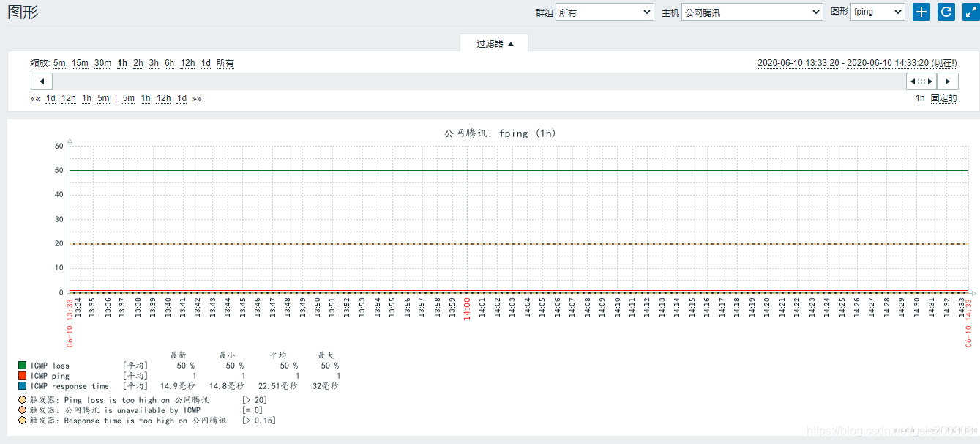This screenshot has height=444, width=980.
Task: Toggle the 固定的 fixed period link
Action: point(943,98)
